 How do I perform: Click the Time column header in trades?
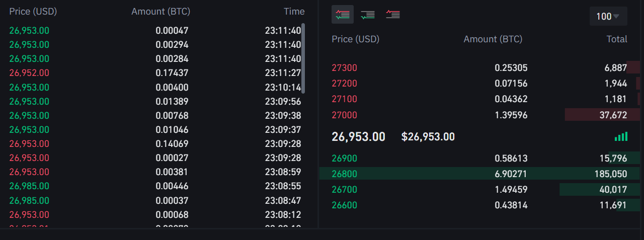click(x=294, y=11)
